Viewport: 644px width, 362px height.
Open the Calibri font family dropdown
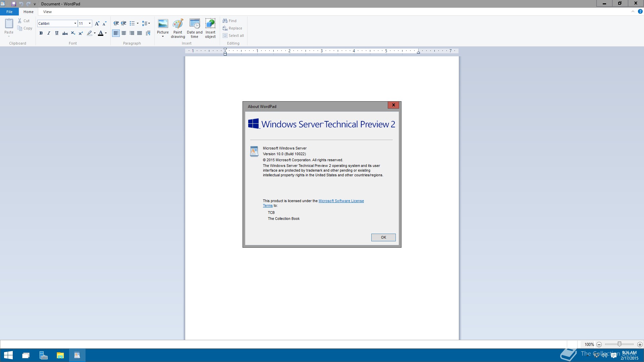[x=75, y=23]
